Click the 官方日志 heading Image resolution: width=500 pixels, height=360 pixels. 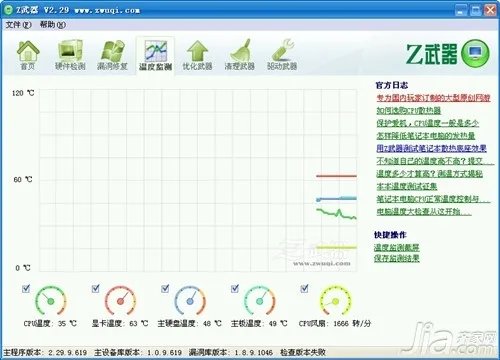[392, 85]
